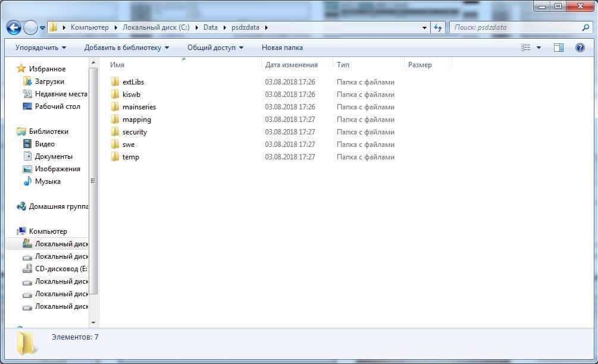Select Домашняя группа in navigation pane

coord(59,206)
